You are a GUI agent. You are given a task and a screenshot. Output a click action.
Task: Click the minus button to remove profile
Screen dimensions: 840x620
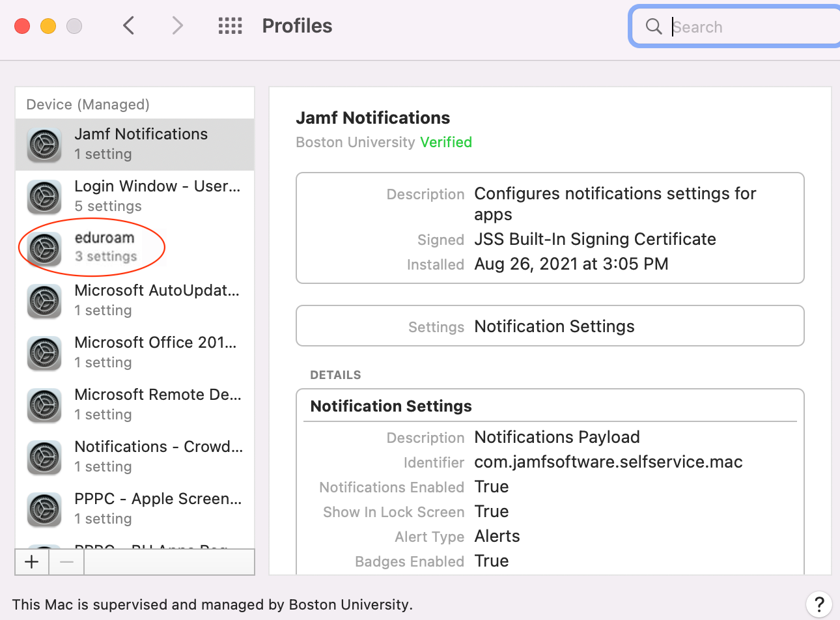(x=66, y=562)
